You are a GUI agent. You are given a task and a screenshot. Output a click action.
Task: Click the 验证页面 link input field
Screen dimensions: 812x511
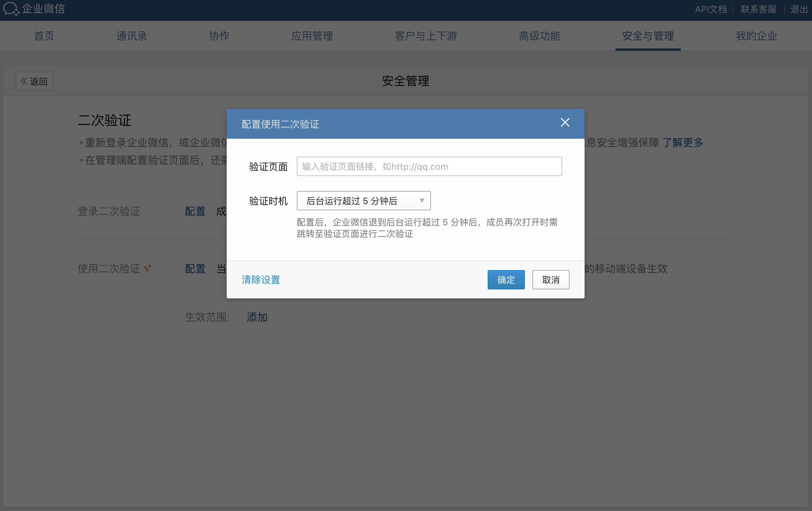[x=429, y=166]
